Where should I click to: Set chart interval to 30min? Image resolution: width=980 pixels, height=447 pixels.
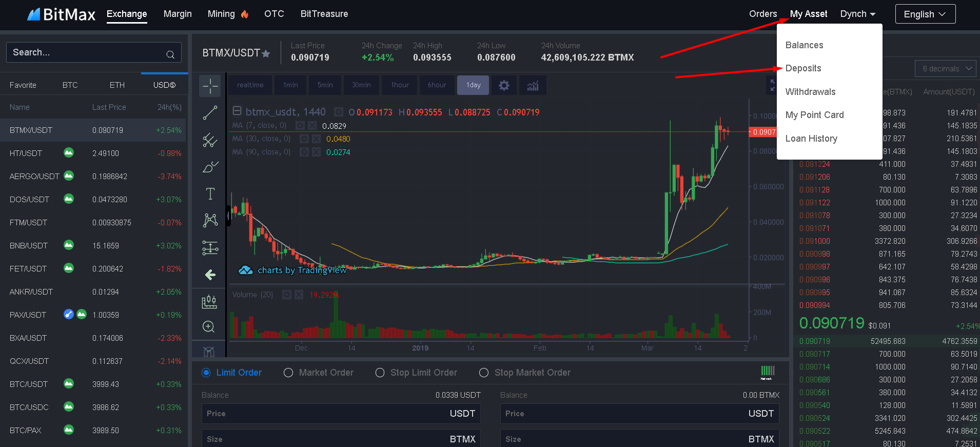coord(361,85)
